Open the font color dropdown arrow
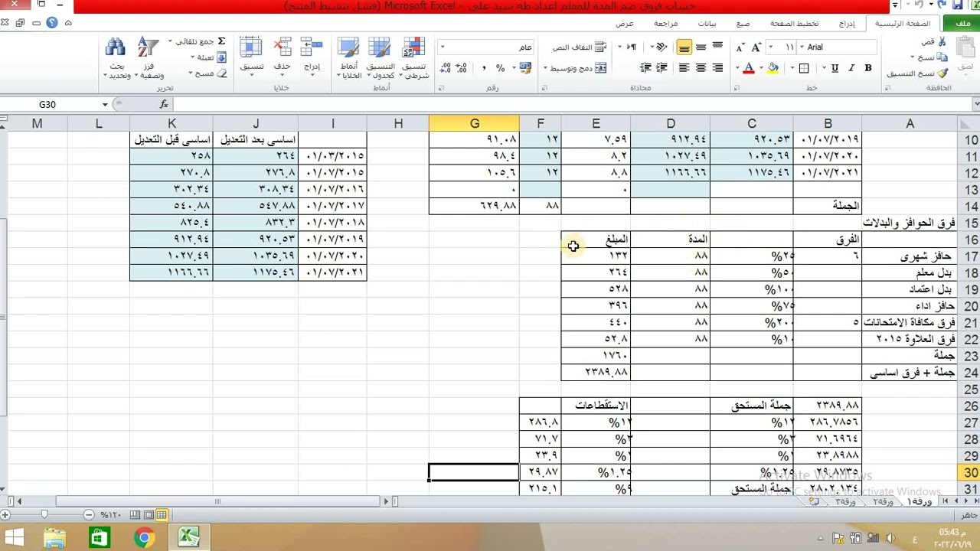Image resolution: width=980 pixels, height=551 pixels. [x=738, y=68]
